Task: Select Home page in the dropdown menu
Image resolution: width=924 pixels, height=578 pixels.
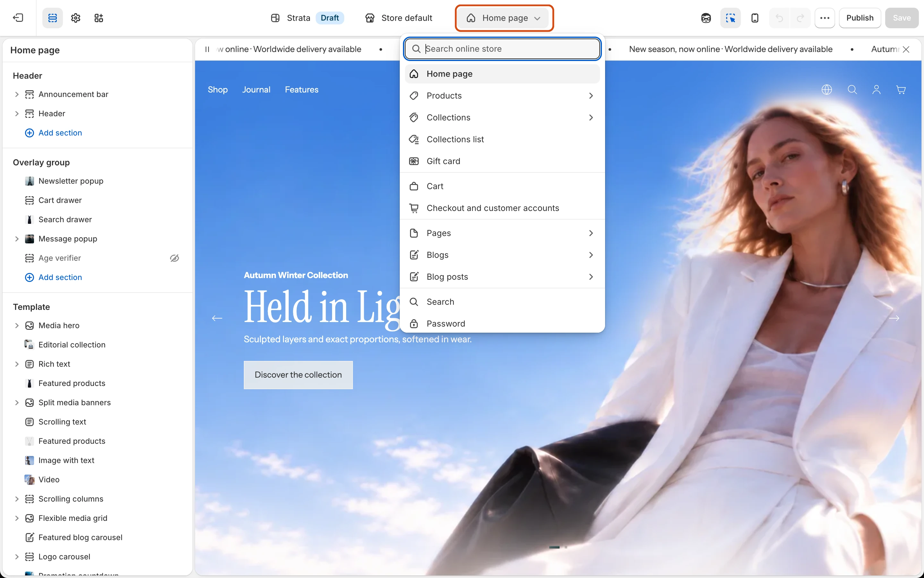Action: pos(502,74)
